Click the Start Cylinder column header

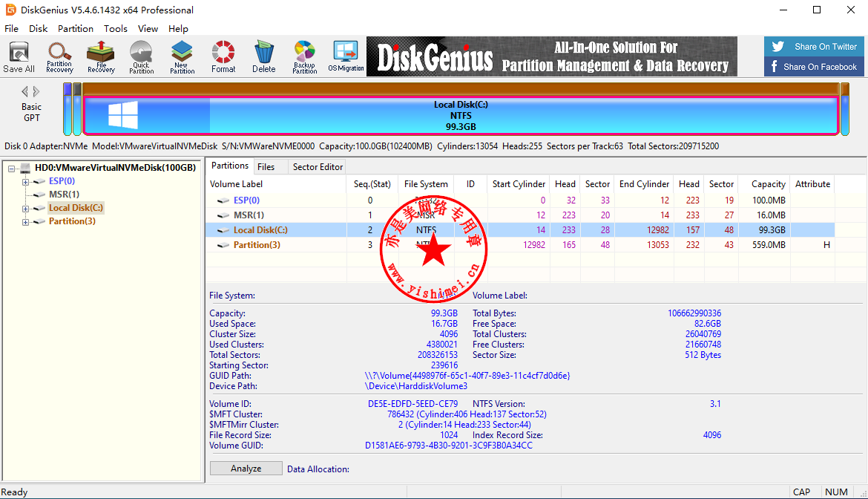click(519, 184)
